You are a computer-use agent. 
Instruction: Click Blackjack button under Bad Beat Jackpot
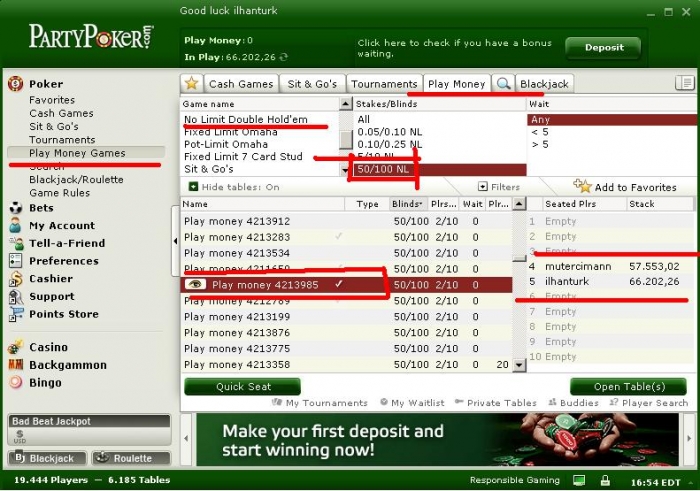(x=48, y=458)
